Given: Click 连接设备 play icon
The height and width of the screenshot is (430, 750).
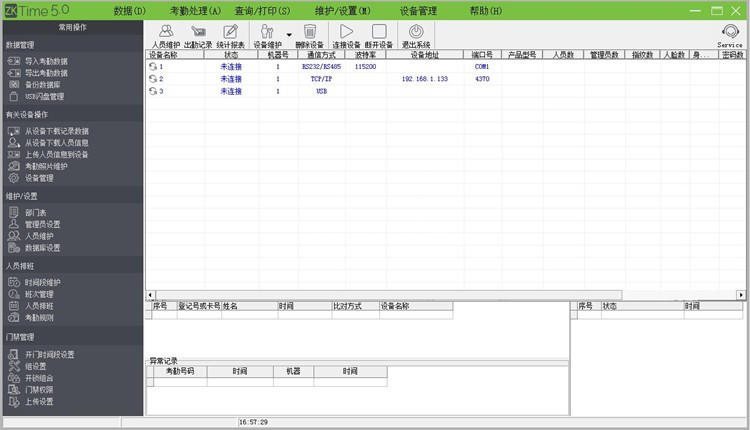Looking at the screenshot, I should [x=346, y=36].
